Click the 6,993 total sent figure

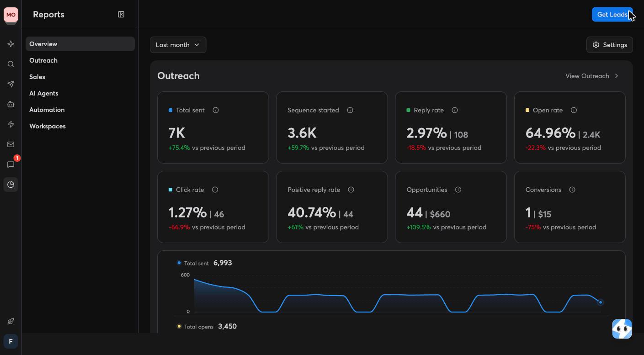click(223, 263)
